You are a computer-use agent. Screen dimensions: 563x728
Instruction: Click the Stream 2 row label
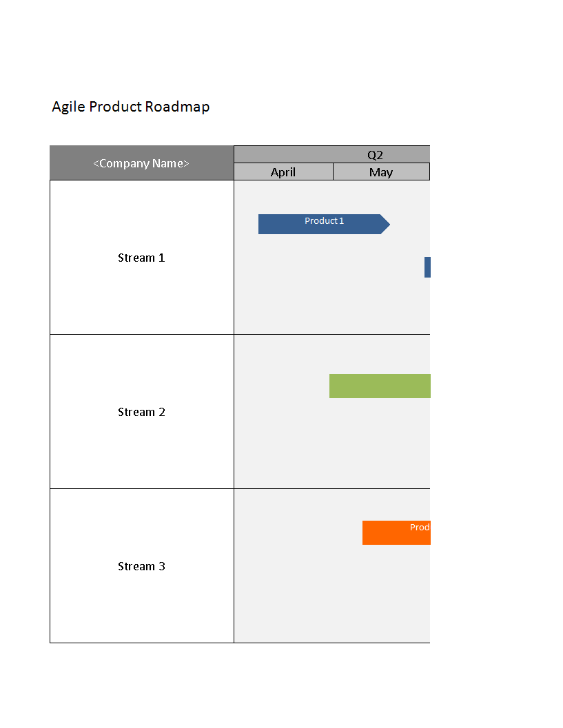(141, 412)
